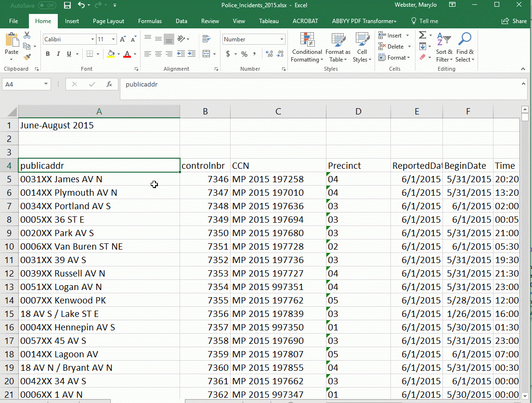This screenshot has width=532, height=403.
Task: Open the Page Layout tab
Action: [108, 21]
